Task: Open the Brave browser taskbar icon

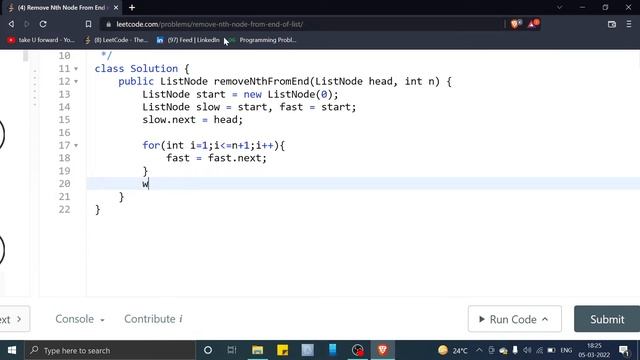Action: [383, 350]
